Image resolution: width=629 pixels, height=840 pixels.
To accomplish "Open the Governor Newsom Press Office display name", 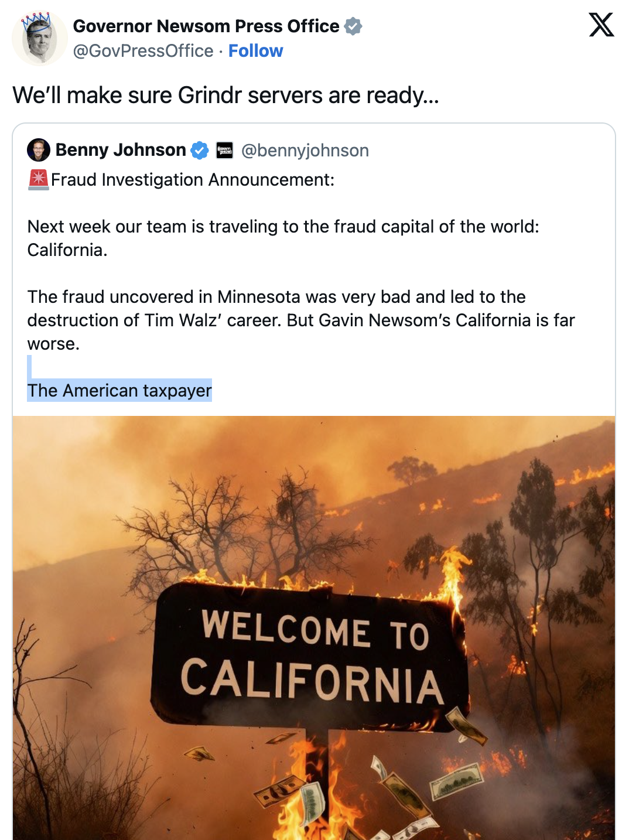I will 206,26.
